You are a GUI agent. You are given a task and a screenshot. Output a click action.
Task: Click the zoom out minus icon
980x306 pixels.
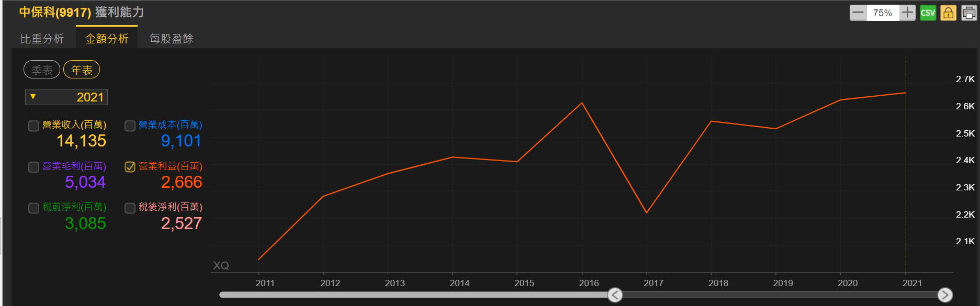tap(858, 13)
